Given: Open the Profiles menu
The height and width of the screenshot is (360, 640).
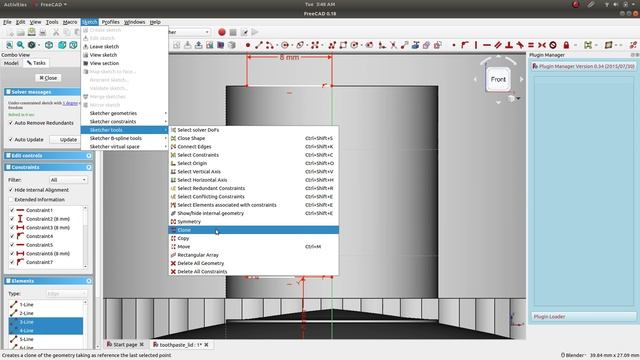Looking at the screenshot, I should [110, 22].
